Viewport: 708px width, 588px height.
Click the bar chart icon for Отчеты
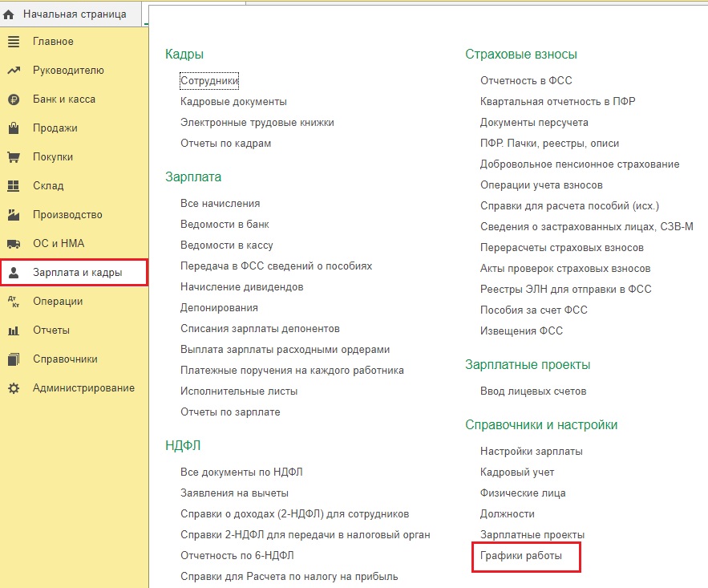[x=14, y=330]
